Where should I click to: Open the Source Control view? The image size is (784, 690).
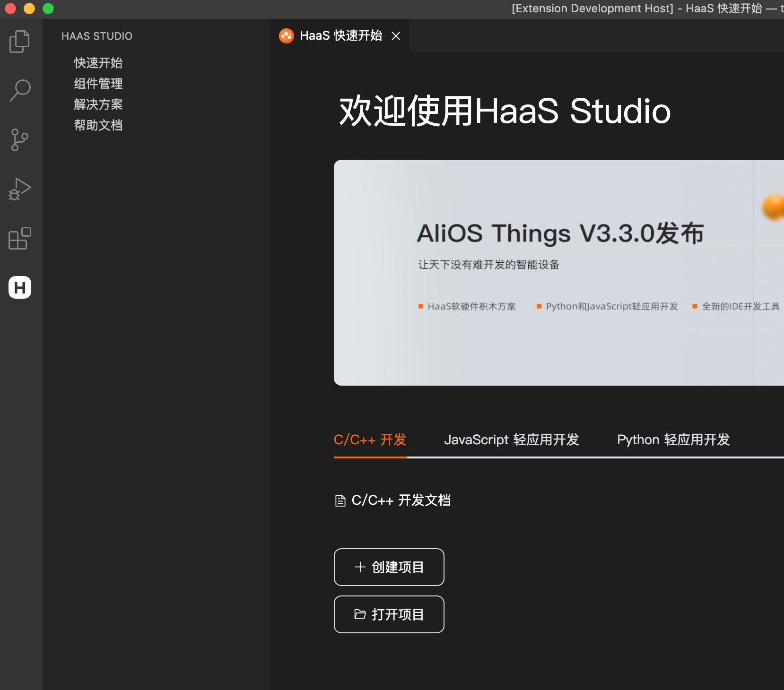click(19, 140)
